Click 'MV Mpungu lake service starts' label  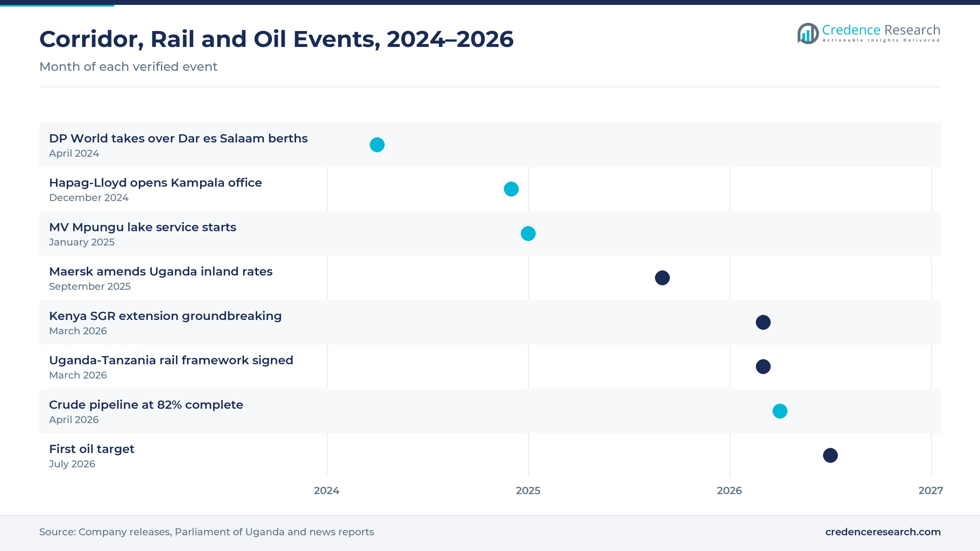click(143, 227)
